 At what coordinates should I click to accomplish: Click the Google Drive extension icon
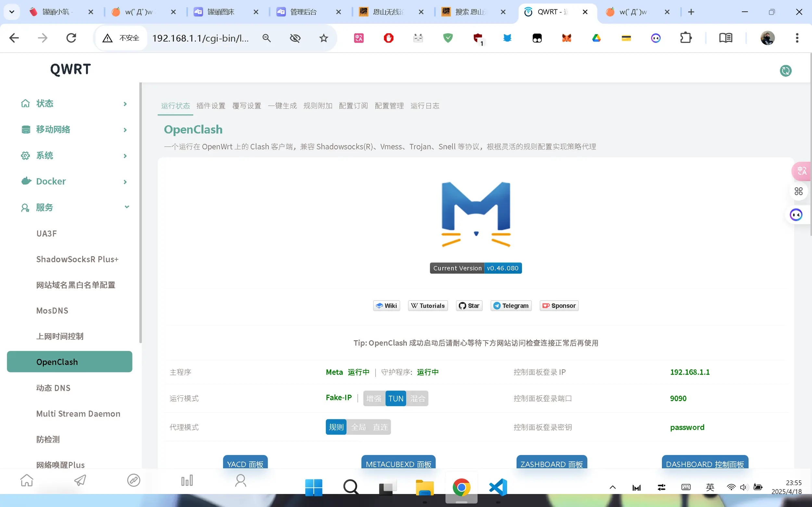click(x=596, y=38)
